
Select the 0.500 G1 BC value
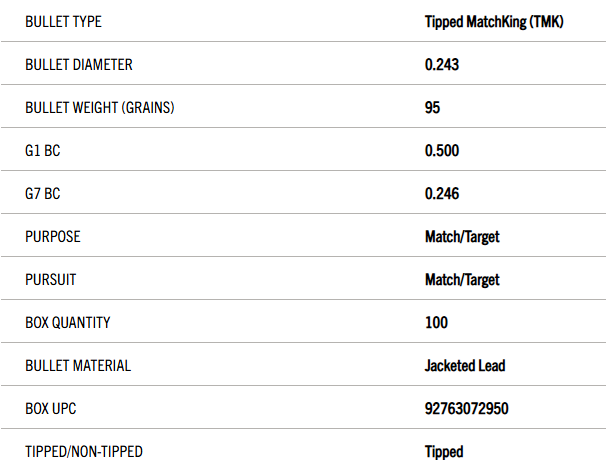pyautogui.click(x=442, y=151)
